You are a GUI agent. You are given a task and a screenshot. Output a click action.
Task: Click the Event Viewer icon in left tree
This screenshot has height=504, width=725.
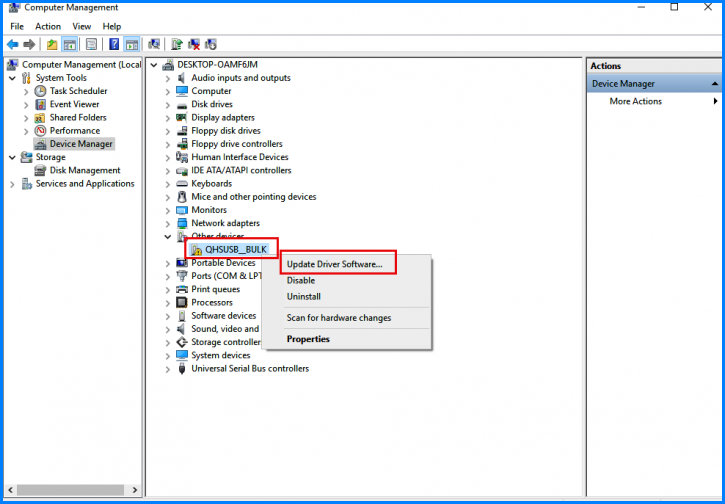pyautogui.click(x=41, y=104)
